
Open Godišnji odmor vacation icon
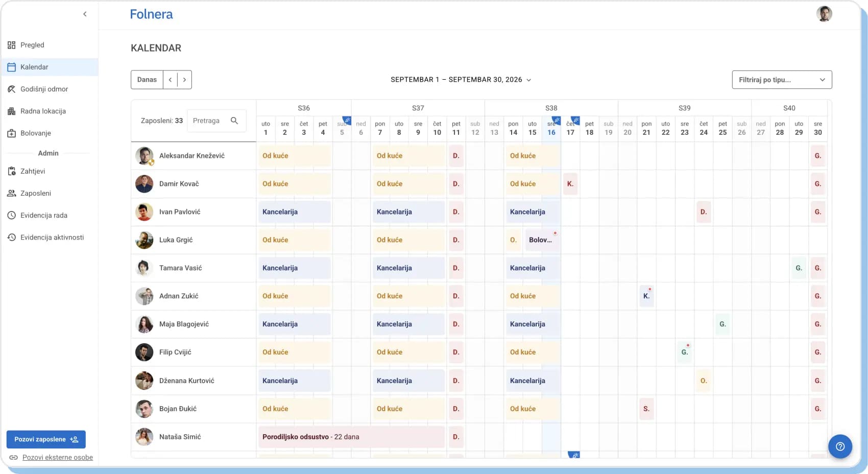[12, 89]
